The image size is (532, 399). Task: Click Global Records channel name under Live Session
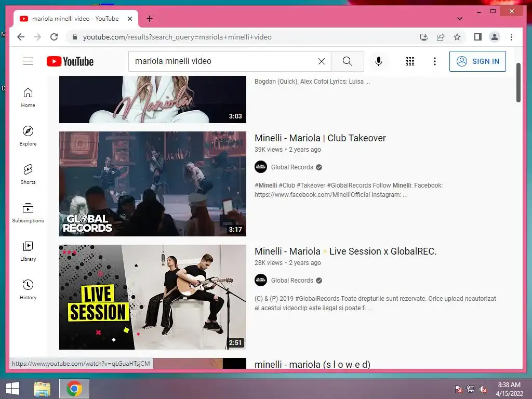(x=292, y=281)
